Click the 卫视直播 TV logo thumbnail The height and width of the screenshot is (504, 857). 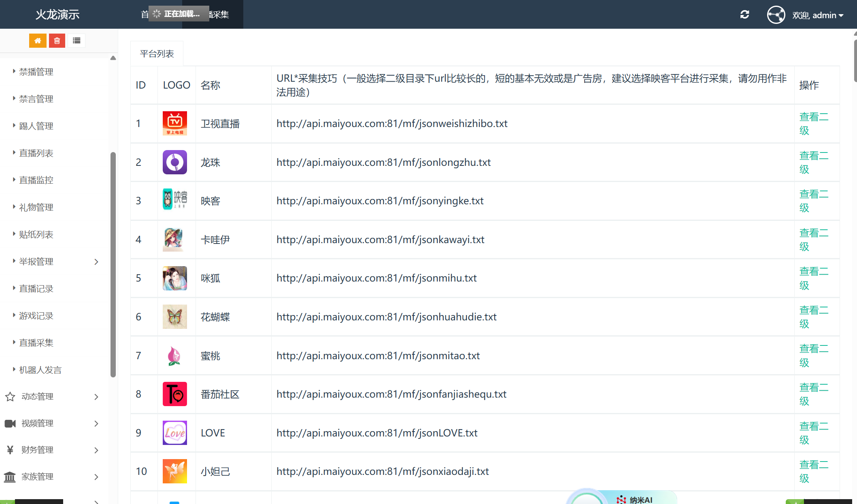pyautogui.click(x=174, y=123)
